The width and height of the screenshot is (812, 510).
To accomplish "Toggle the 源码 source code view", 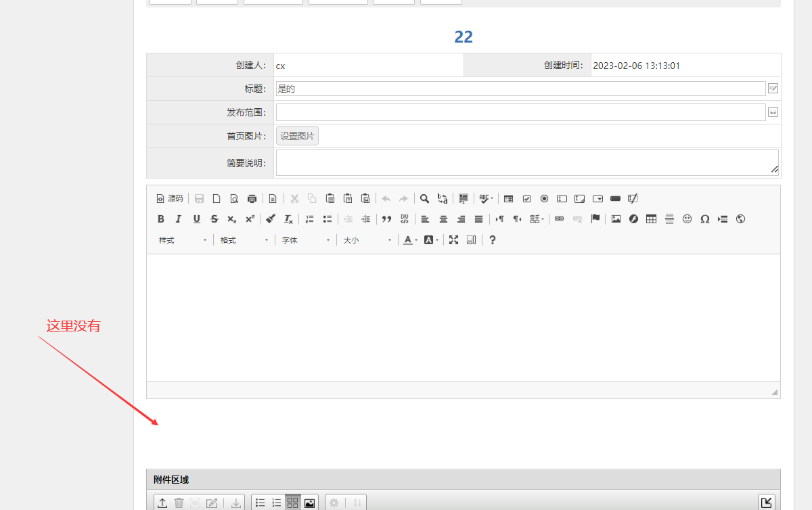I will (169, 198).
